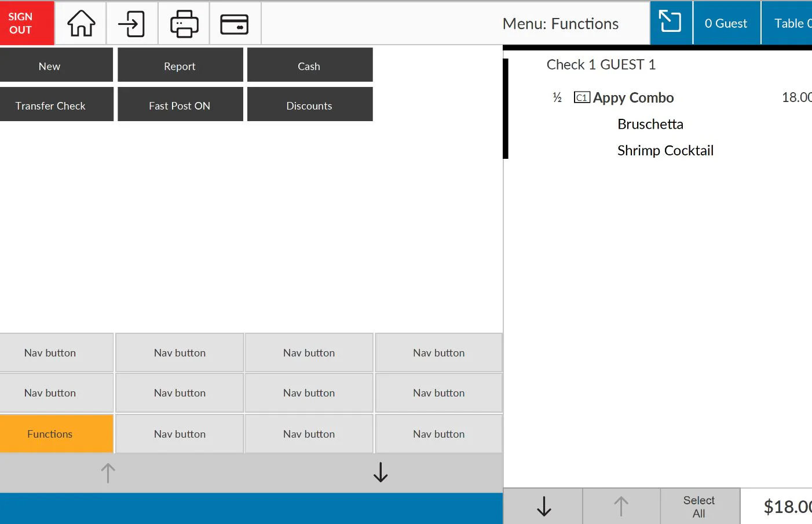Select the Table button in header
The image size is (812, 524).
coord(787,23)
